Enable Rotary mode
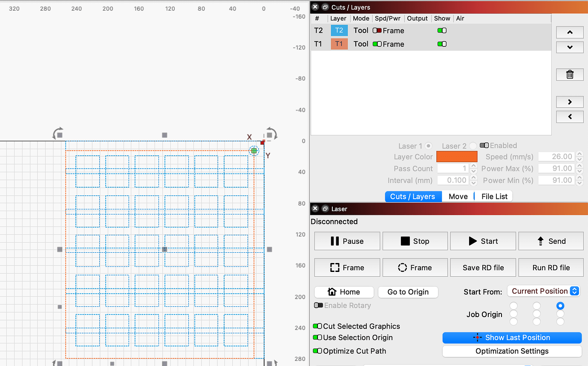 (x=318, y=305)
